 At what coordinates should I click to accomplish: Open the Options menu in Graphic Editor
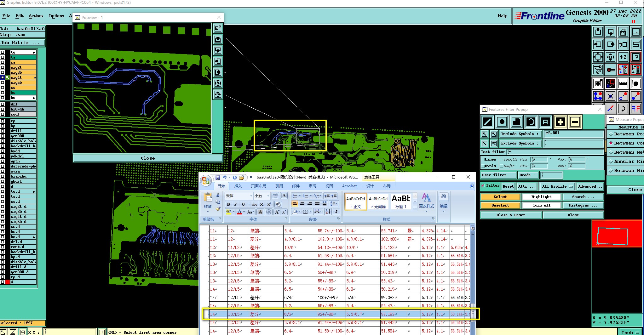[56, 16]
